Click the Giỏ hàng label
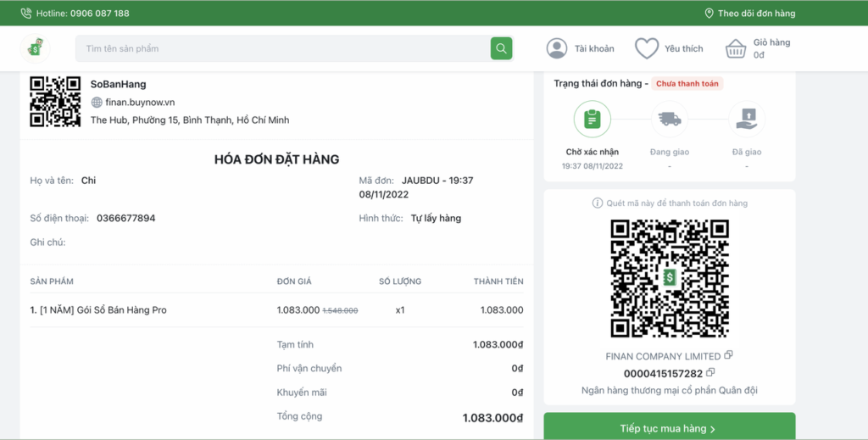The width and height of the screenshot is (868, 440). point(771,42)
